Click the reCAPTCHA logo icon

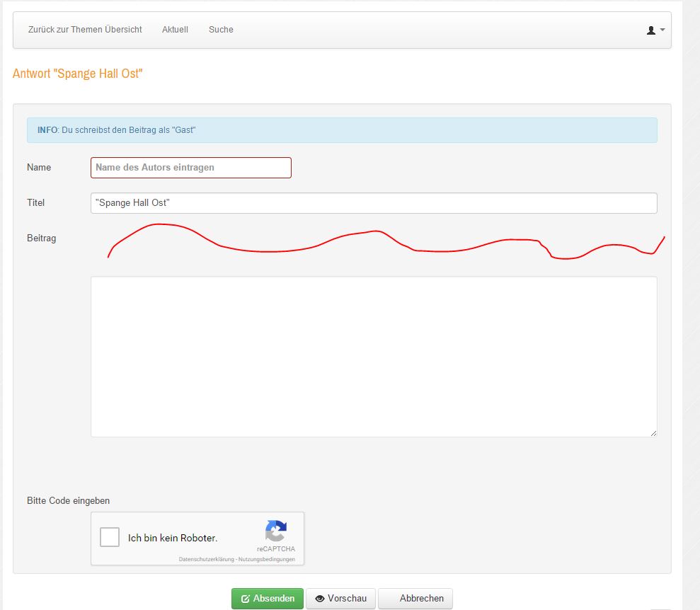pyautogui.click(x=276, y=531)
